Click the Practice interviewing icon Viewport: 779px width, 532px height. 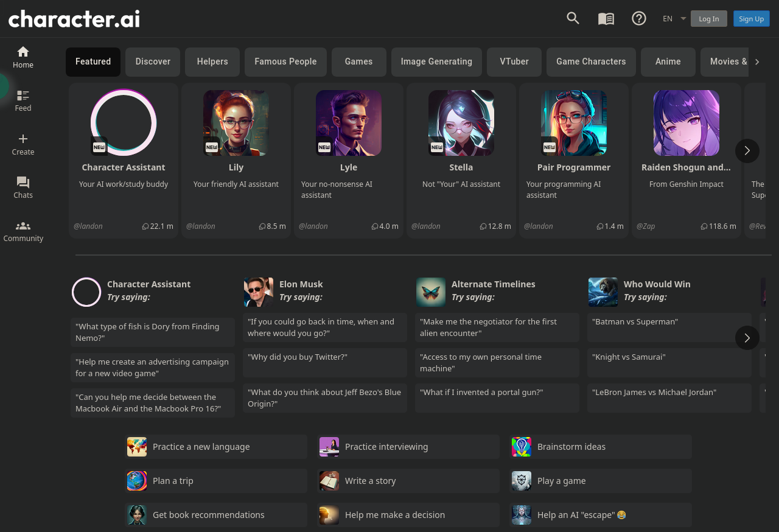point(329,447)
